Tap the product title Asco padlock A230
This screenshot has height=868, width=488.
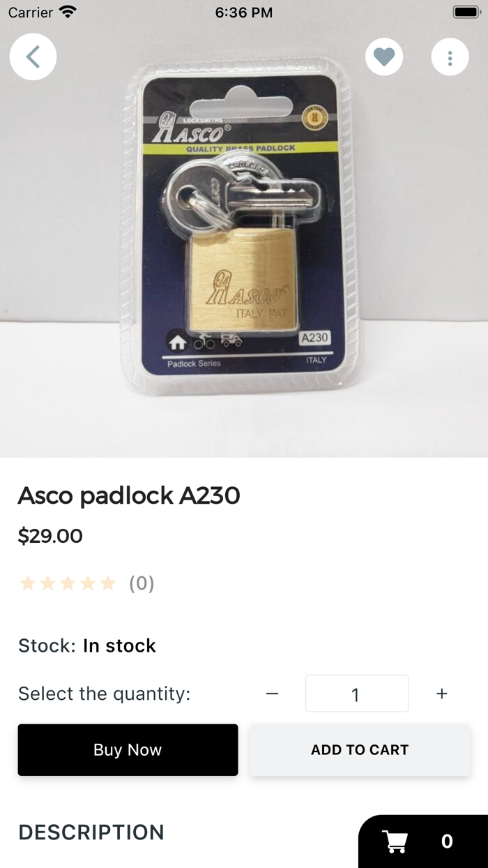click(x=129, y=495)
